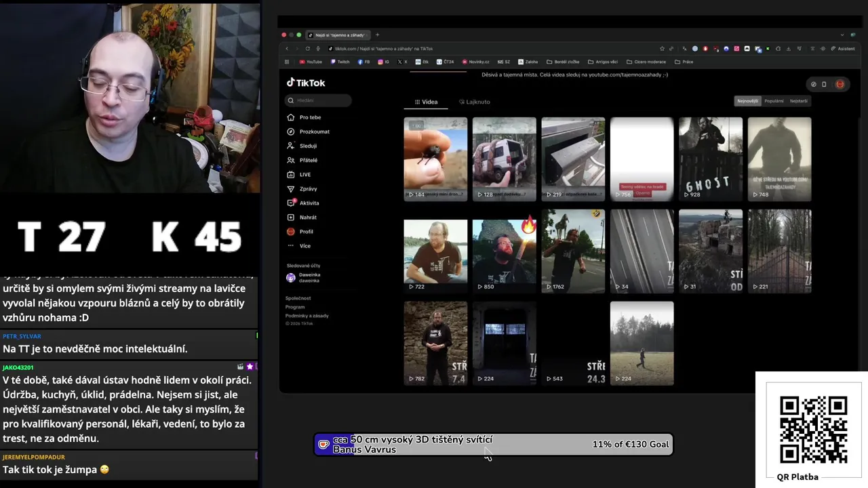Select the 'Najdi si tajemno a záhady' tab
The height and width of the screenshot is (488, 868).
[337, 35]
